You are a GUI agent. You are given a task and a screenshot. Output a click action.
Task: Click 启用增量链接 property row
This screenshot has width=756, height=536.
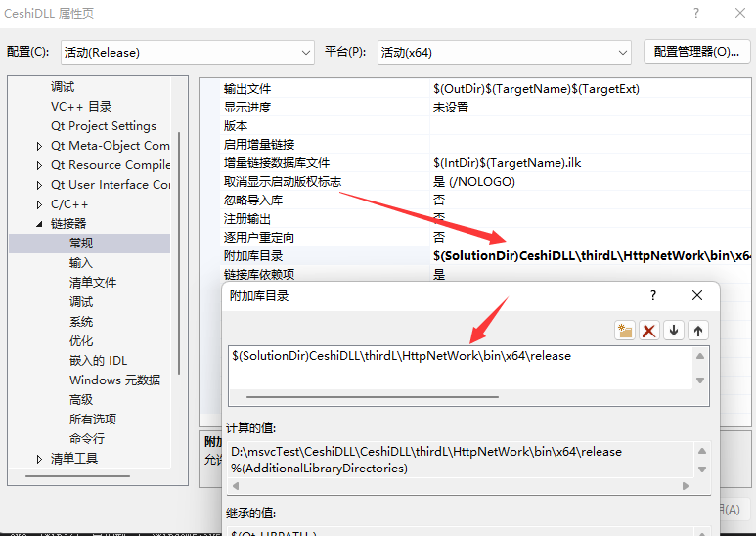pos(485,144)
